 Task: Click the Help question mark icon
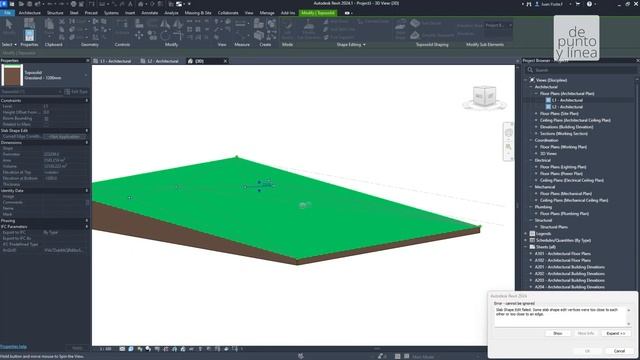(589, 4)
